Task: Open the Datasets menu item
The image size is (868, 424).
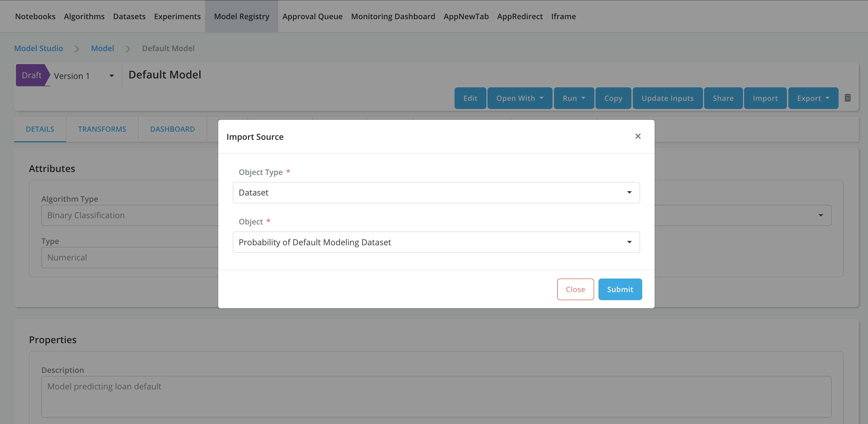Action: click(x=129, y=16)
